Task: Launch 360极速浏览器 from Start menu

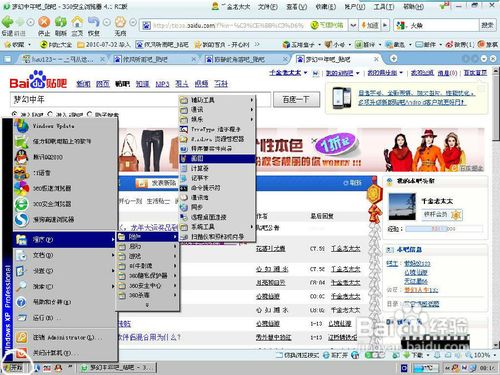Action: [x=65, y=188]
